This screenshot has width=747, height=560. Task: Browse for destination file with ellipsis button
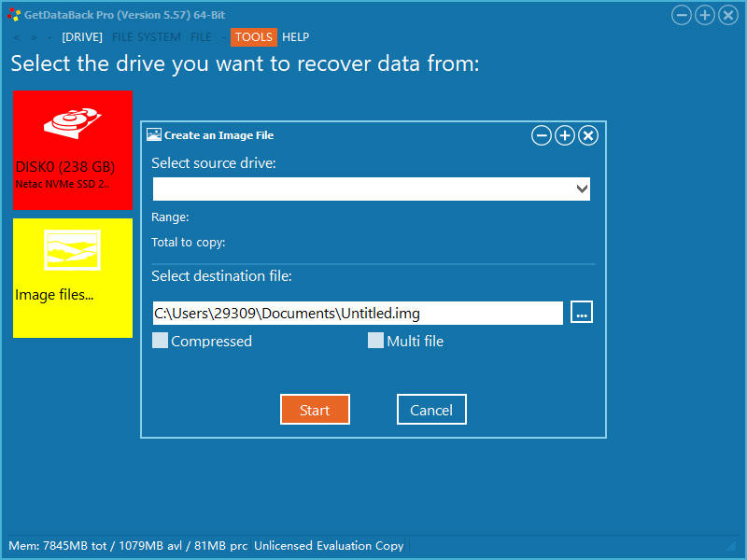pyautogui.click(x=582, y=313)
